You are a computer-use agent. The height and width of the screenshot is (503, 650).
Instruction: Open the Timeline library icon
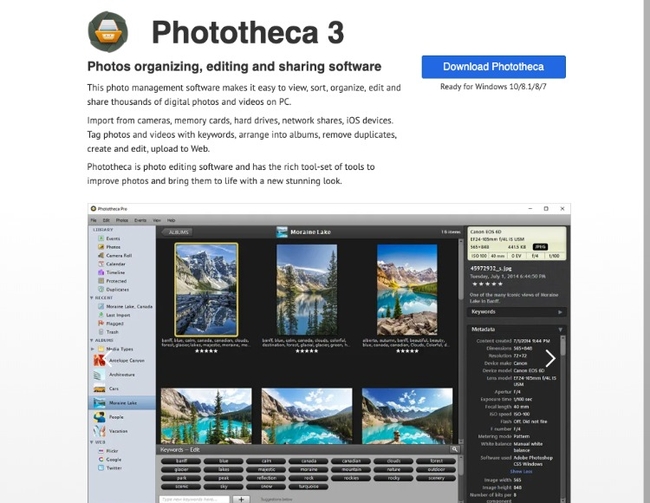click(x=101, y=272)
